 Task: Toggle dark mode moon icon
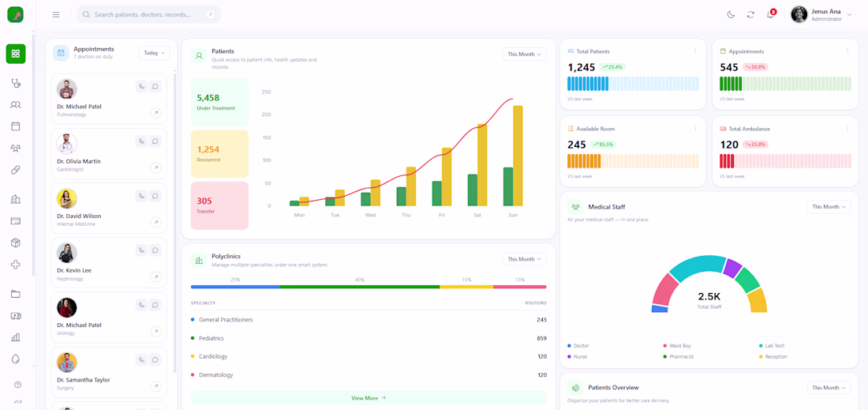pyautogui.click(x=731, y=14)
